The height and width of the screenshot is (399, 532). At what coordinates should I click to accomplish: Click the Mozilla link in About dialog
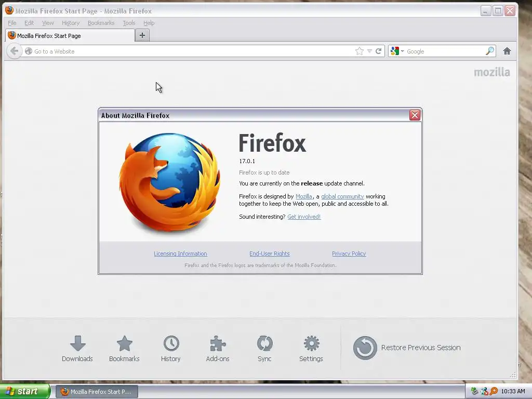point(303,196)
